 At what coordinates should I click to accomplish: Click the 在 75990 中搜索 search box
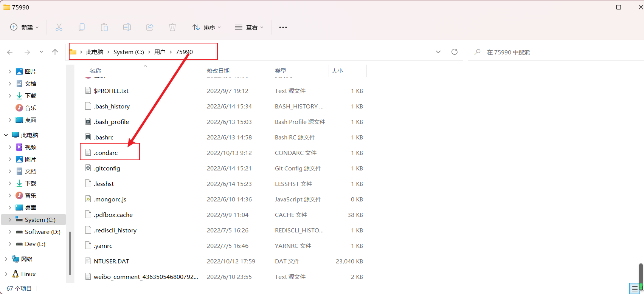556,52
